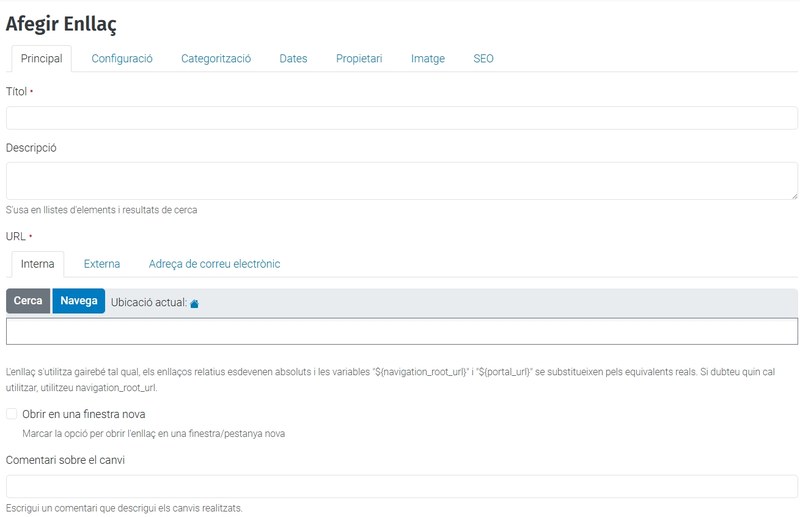
Task: Click the internal URL search input box
Action: [401, 331]
